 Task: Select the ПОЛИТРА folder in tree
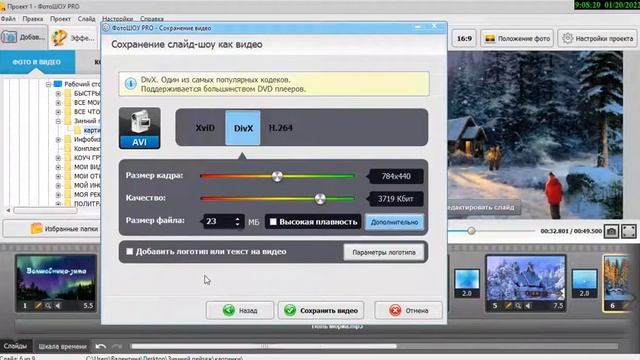[x=87, y=203]
